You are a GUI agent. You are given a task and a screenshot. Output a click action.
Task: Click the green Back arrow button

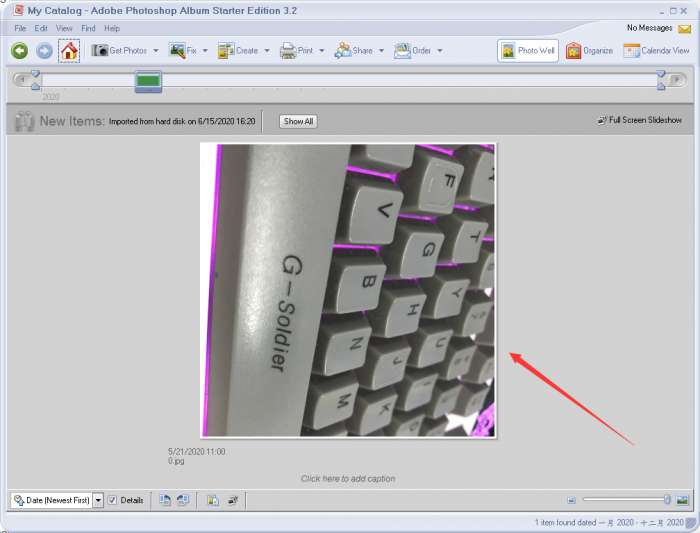tap(19, 50)
